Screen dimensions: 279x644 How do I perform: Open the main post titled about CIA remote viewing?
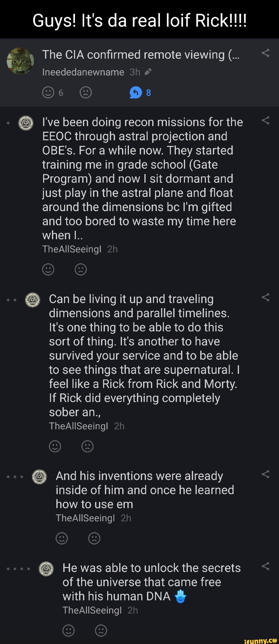142,54
